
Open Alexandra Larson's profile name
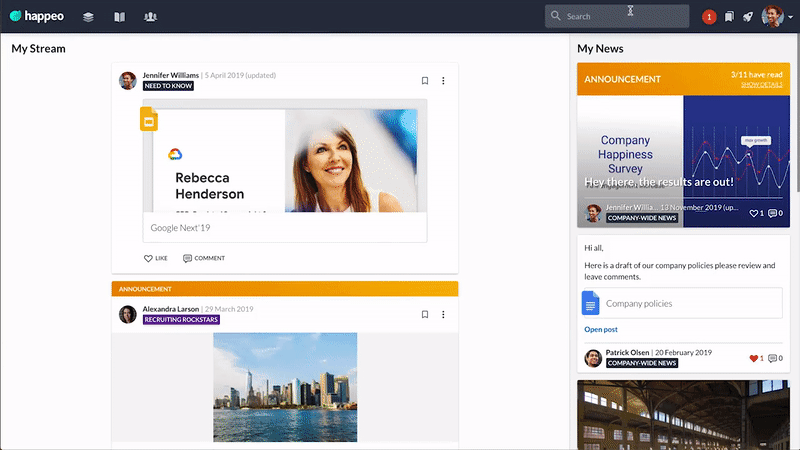tap(170, 309)
